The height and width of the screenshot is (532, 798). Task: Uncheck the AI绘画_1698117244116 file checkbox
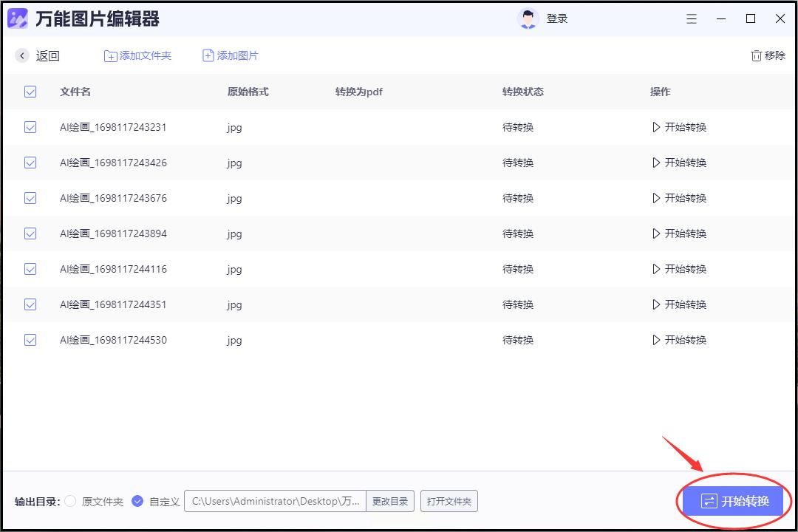click(30, 269)
